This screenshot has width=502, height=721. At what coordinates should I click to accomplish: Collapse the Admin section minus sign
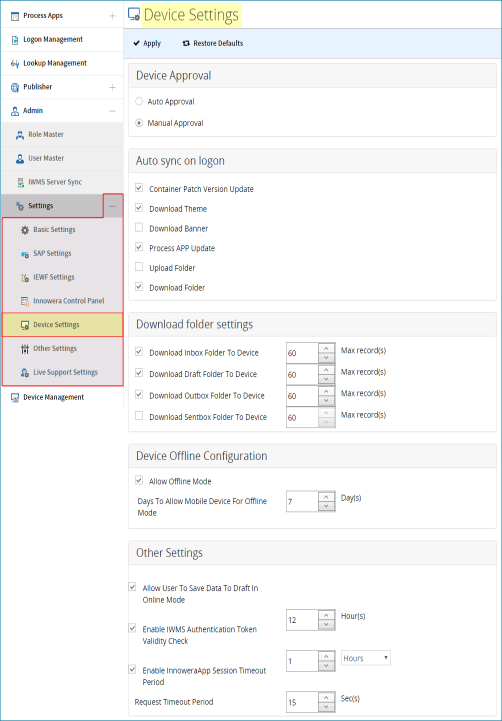112,111
